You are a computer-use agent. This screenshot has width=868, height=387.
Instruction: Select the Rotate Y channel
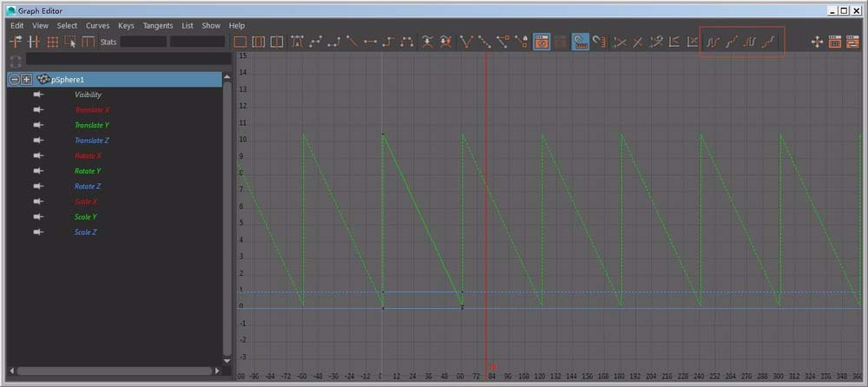(x=88, y=171)
